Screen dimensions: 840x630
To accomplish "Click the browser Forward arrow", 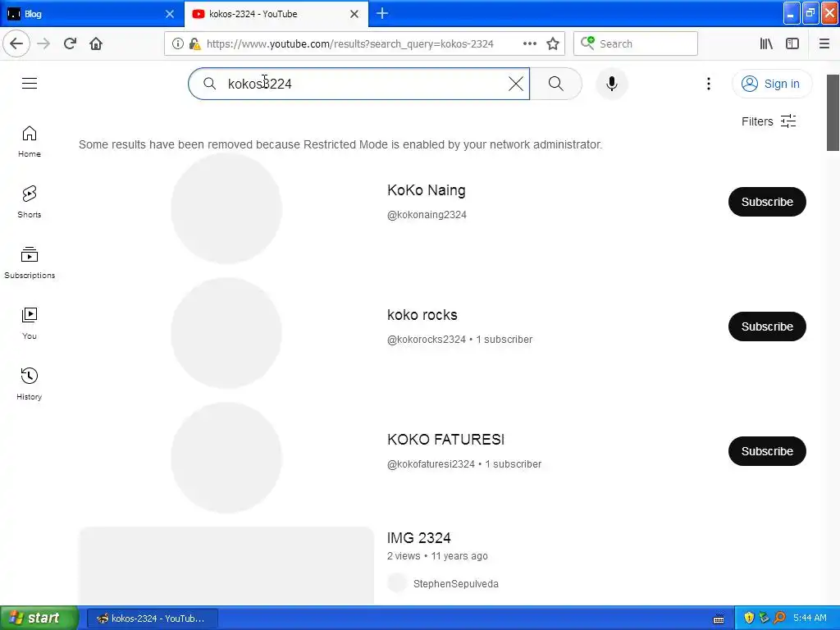I will click(x=44, y=43).
